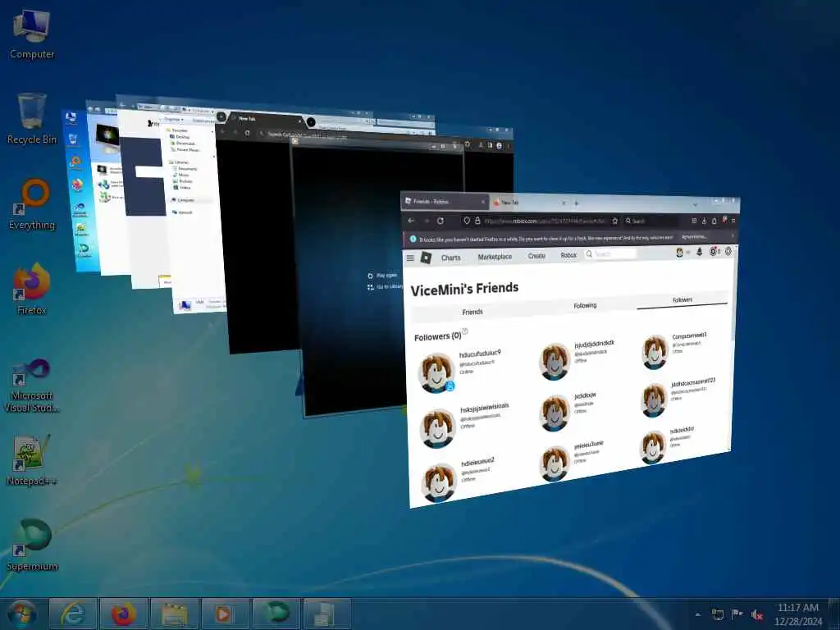Open Charts in Roblox navigation
Viewport: 840px width, 630px height.
tap(450, 258)
